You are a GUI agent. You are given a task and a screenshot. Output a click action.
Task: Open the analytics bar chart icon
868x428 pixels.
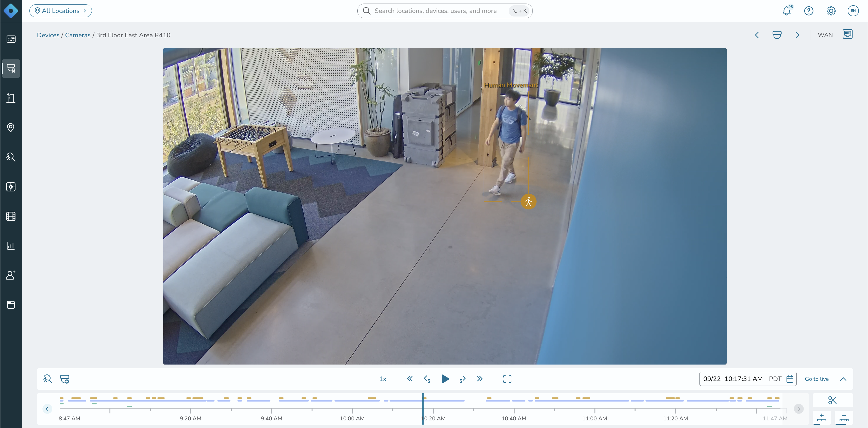(x=11, y=246)
